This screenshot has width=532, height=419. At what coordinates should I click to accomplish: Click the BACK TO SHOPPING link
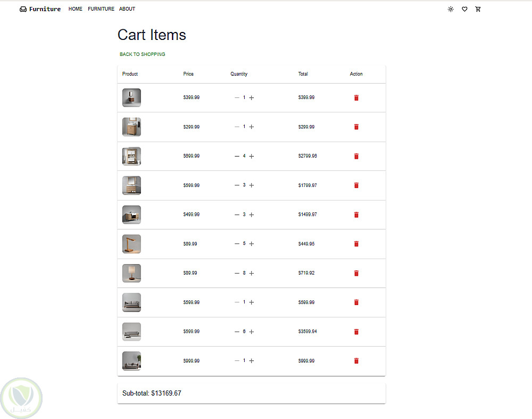143,54
